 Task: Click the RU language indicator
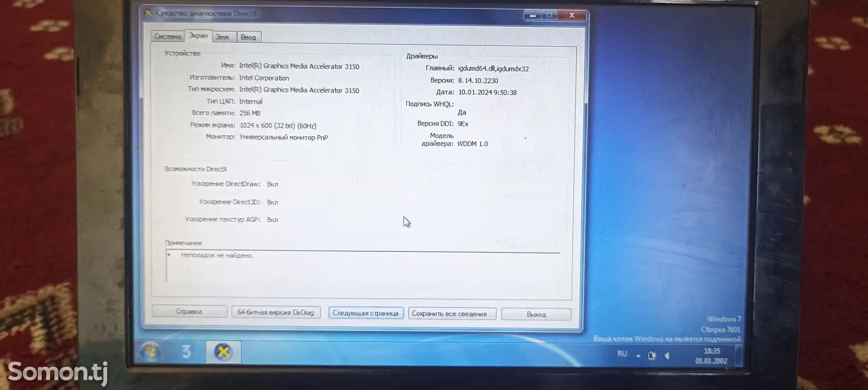coord(622,354)
